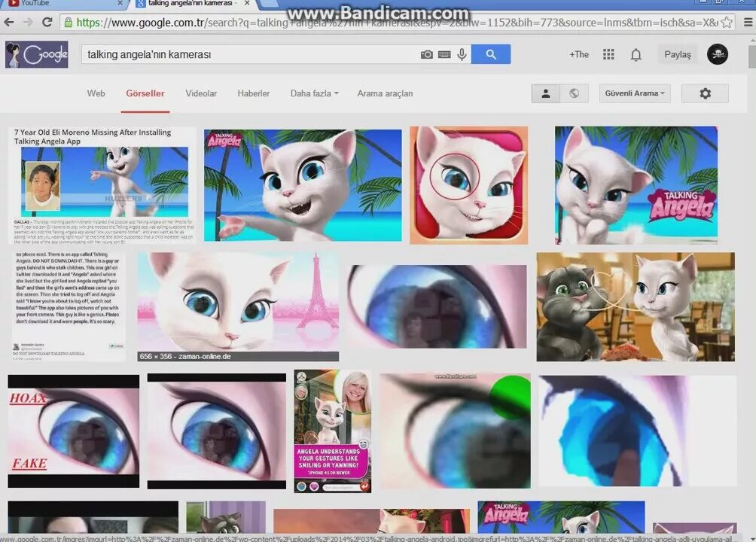The image size is (756, 542).
Task: Open the pixelated blue eye image
Action: pyautogui.click(x=637, y=431)
